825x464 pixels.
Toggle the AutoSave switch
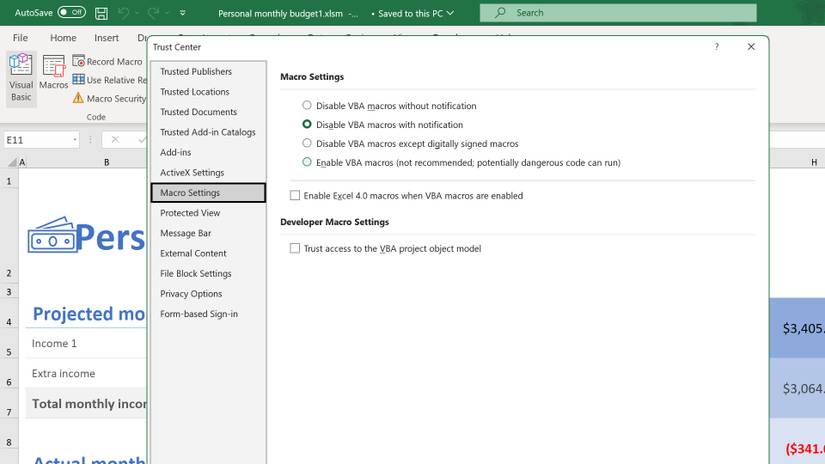(x=71, y=13)
